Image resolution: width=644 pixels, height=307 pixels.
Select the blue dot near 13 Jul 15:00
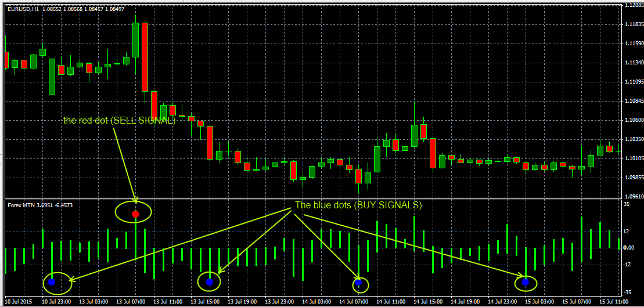[x=210, y=282]
